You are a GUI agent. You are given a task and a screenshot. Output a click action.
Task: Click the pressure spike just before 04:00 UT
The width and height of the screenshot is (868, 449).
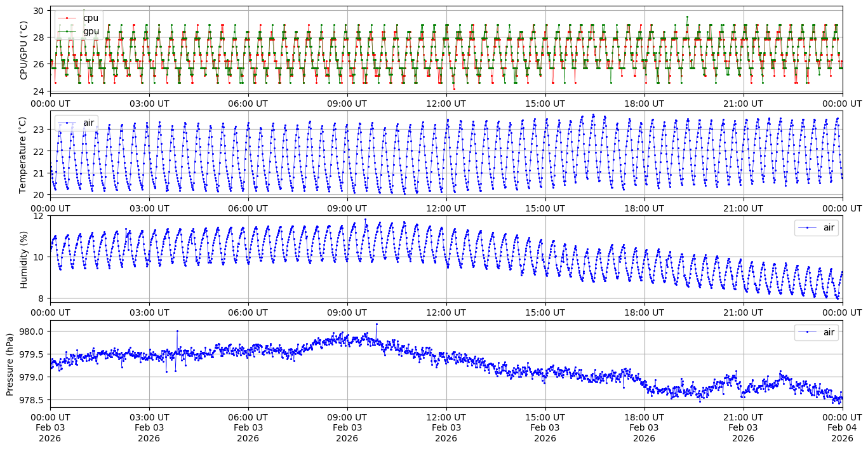point(177,331)
